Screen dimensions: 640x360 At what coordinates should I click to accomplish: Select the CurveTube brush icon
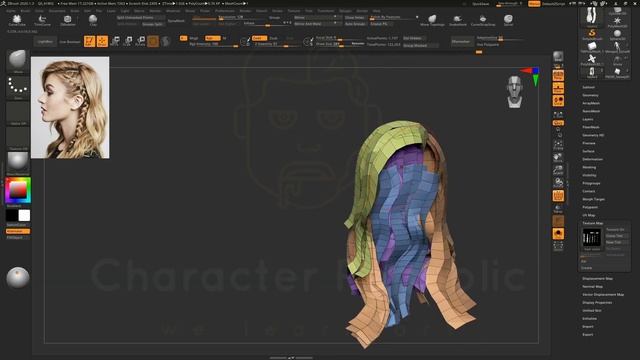(x=17, y=20)
